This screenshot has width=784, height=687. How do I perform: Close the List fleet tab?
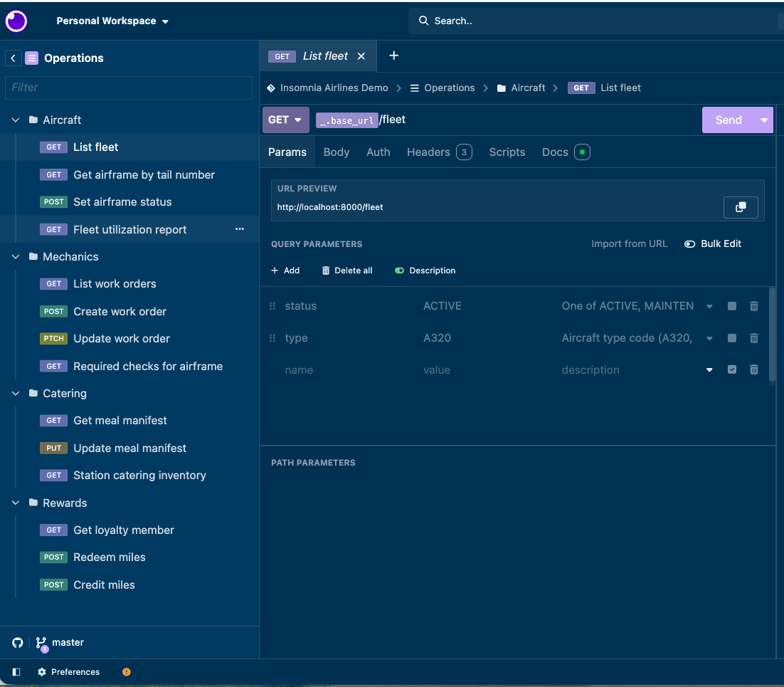pos(361,56)
